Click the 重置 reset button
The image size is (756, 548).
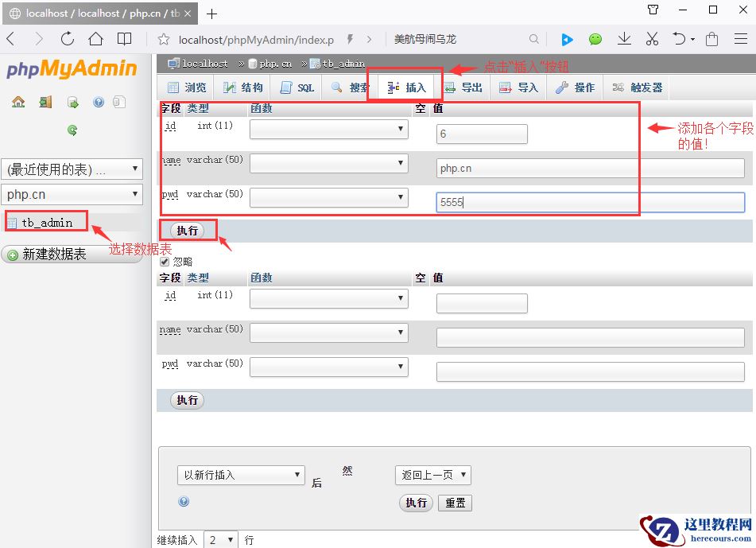click(456, 503)
